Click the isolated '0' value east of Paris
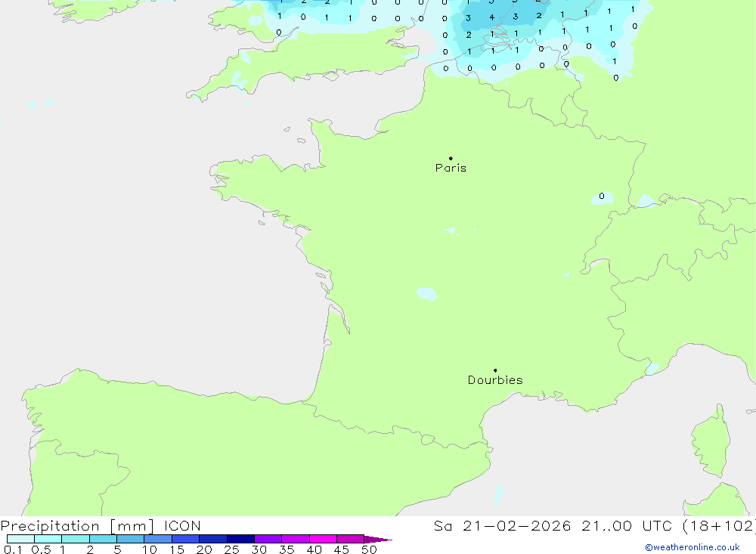756x554 pixels. point(601,196)
